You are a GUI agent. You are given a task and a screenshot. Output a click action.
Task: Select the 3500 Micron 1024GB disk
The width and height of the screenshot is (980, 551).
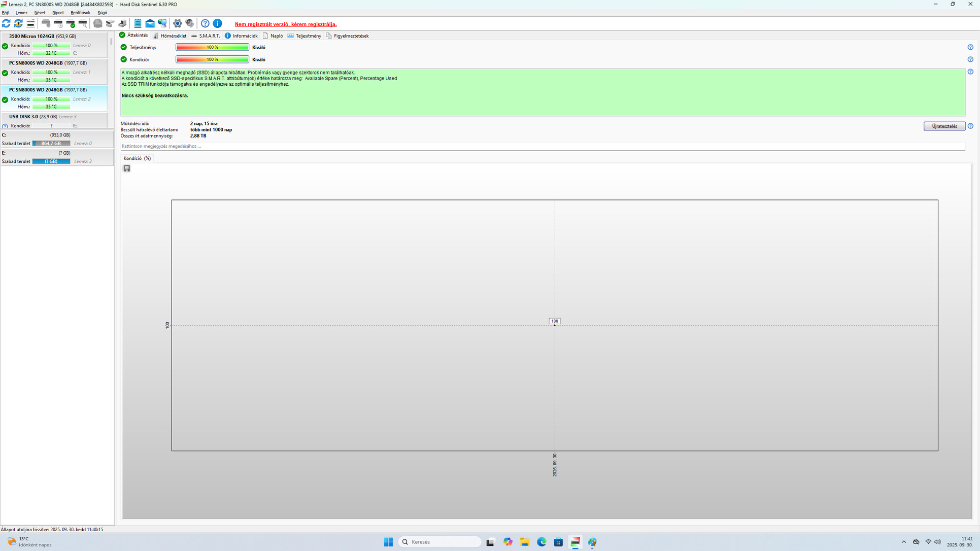click(43, 37)
